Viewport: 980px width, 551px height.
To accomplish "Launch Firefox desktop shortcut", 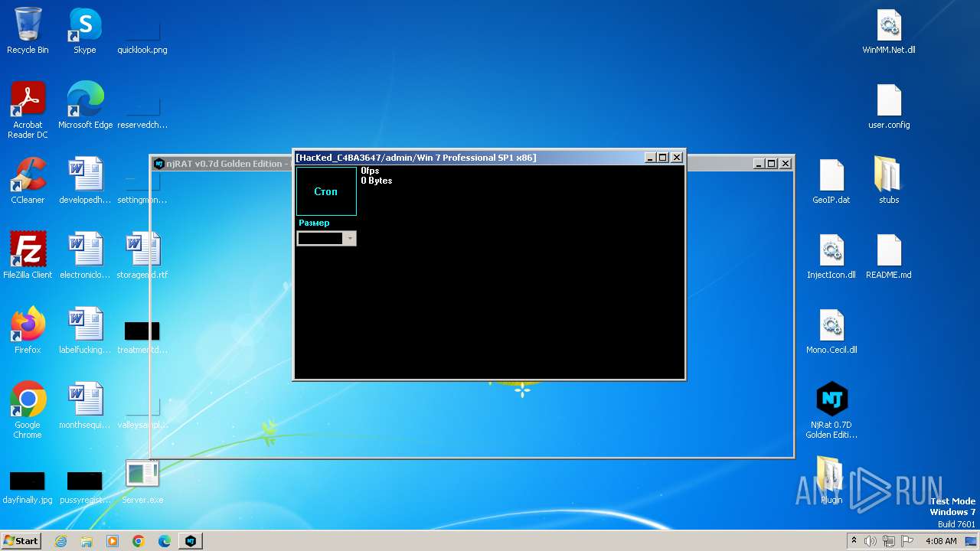I will (x=28, y=331).
